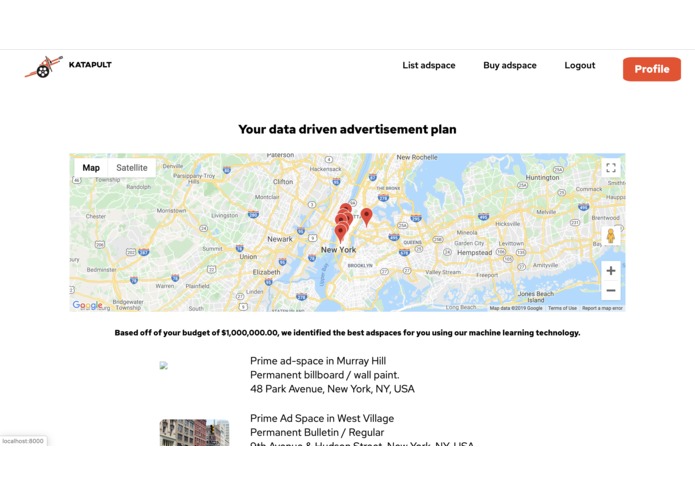The width and height of the screenshot is (695, 494).
Task: Zoom out of the map with minus
Action: [611, 290]
